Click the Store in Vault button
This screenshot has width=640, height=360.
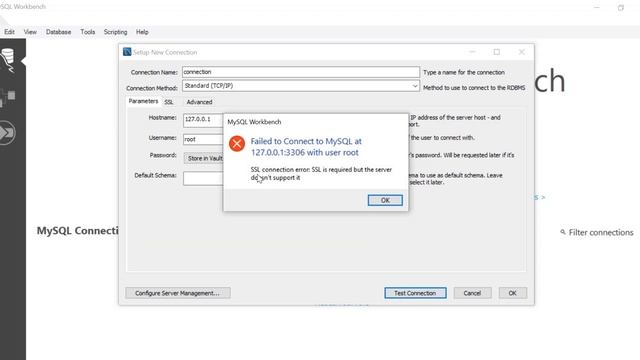pos(204,158)
